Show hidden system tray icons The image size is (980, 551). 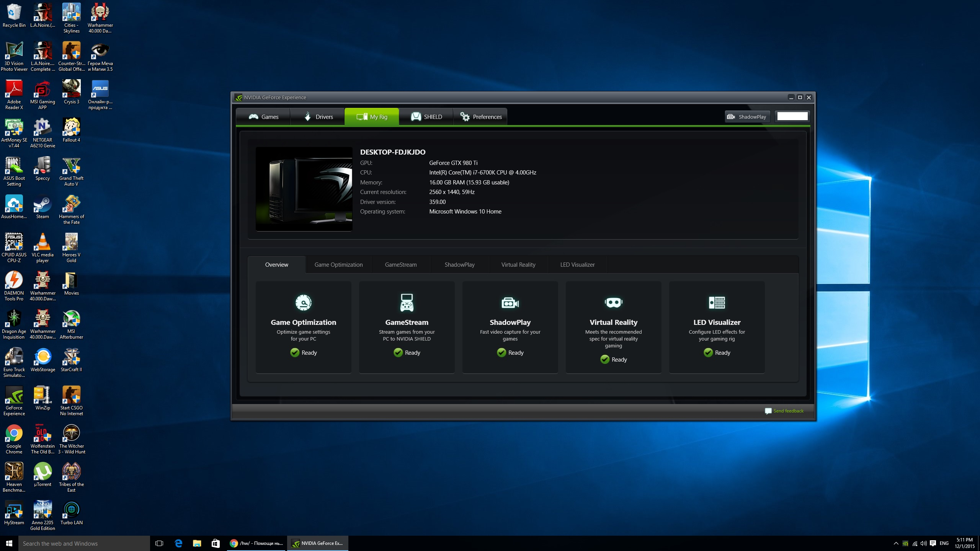(x=896, y=543)
